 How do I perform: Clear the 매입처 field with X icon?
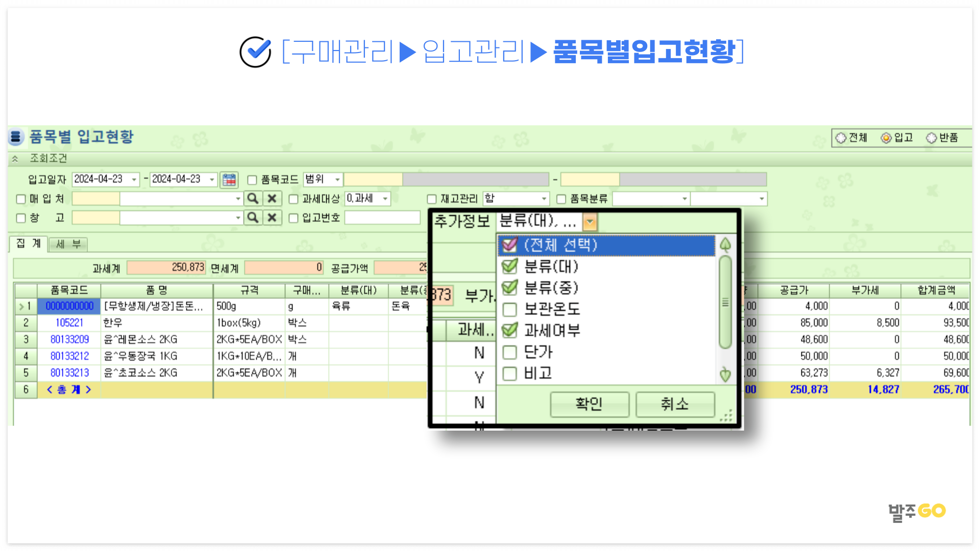[272, 198]
